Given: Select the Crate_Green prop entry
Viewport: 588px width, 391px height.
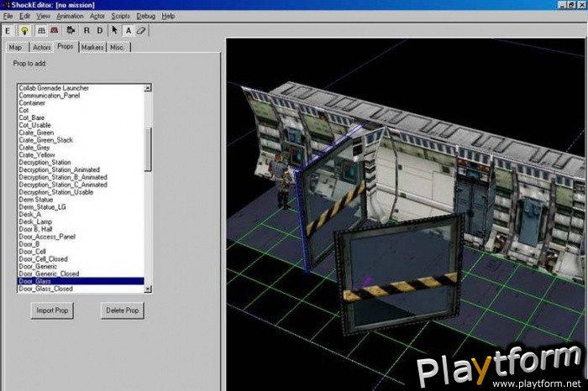Looking at the screenshot, I should (81, 133).
